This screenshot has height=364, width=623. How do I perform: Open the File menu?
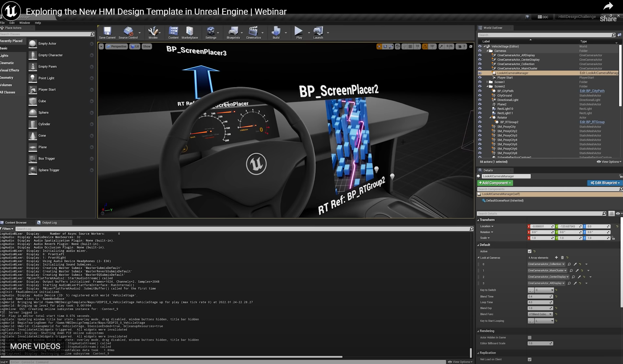pos(2,23)
